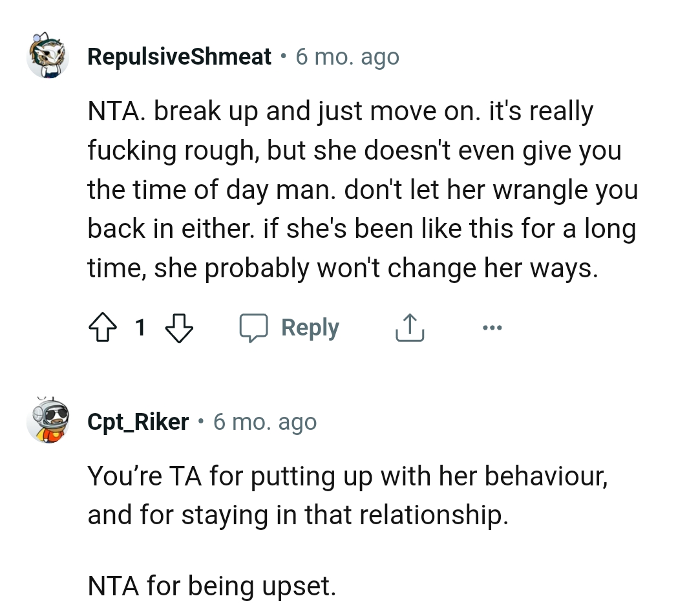Open RepulsiveShmeat's profile via username
Screen dimensions: 698x616
[179, 56]
